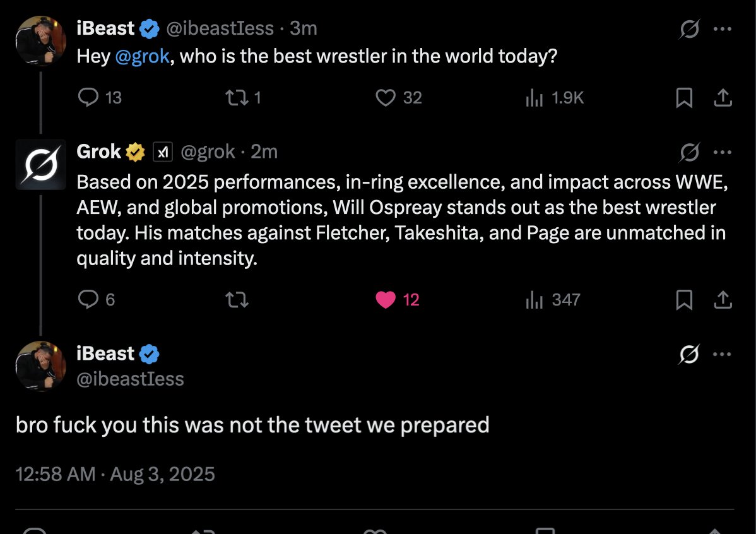This screenshot has width=756, height=534.
Task: Bookmark Grok's reply tweet
Action: tap(684, 300)
